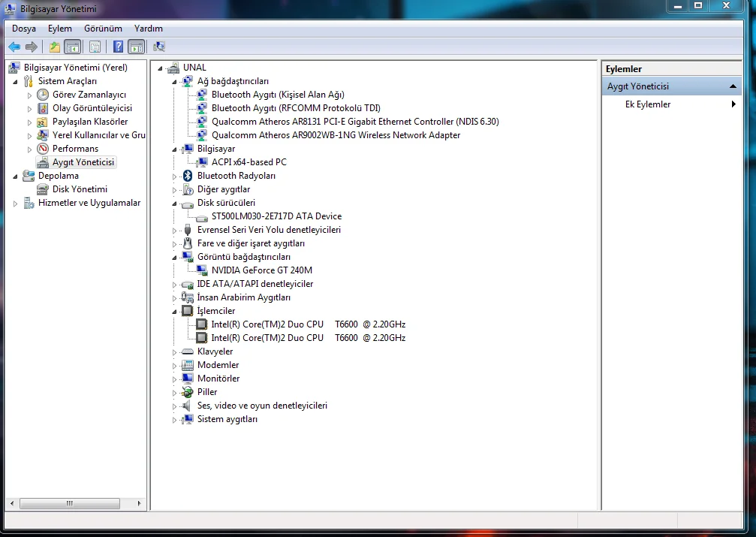This screenshot has width=756, height=537.
Task: Open the Help icon in the toolbar
Action: 117,46
